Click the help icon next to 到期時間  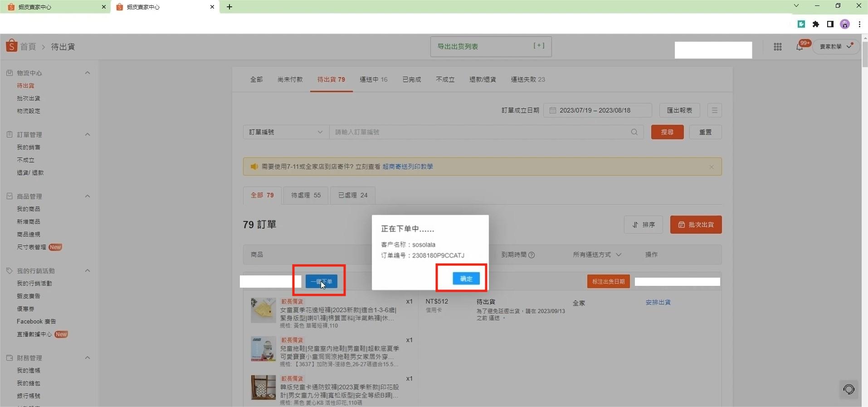[532, 255]
